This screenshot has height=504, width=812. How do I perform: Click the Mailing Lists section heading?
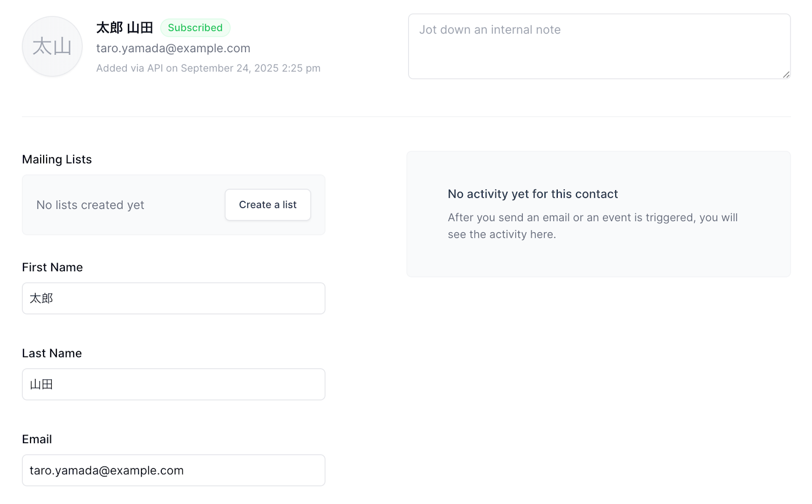57,160
